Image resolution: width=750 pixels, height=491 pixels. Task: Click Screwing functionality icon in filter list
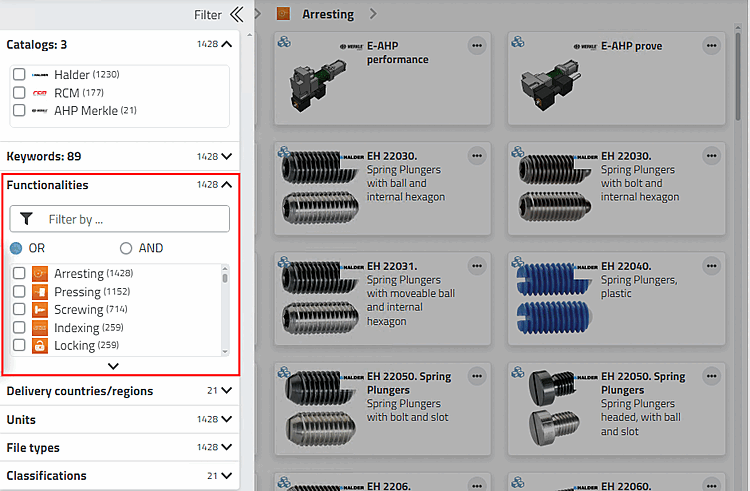[40, 310]
